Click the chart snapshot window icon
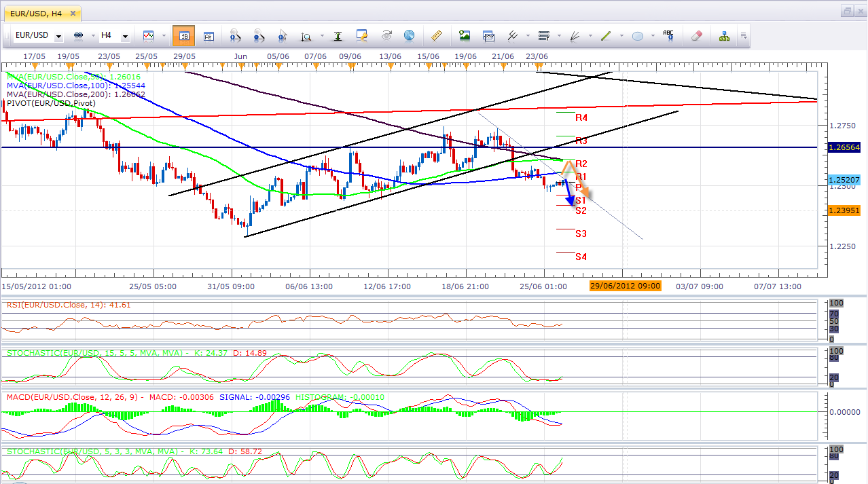This screenshot has height=484, width=868. click(488, 35)
